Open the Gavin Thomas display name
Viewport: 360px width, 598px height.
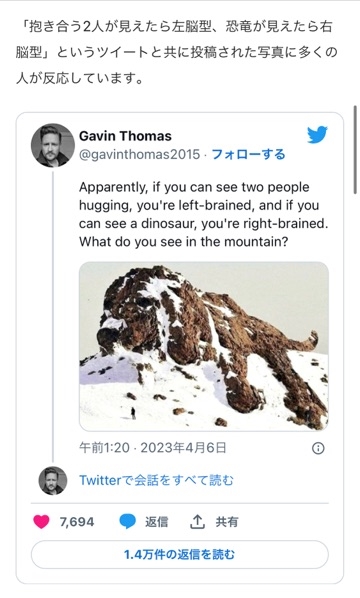point(125,136)
